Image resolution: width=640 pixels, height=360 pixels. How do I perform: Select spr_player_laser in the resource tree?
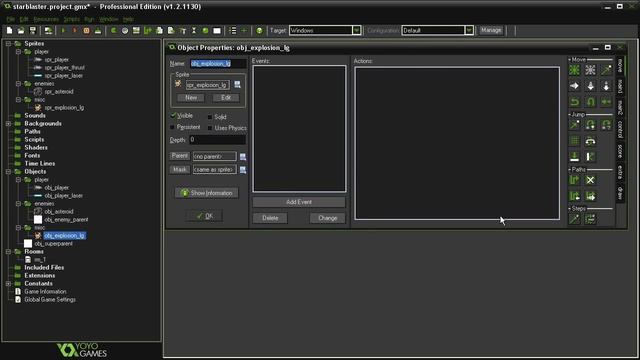[64, 76]
